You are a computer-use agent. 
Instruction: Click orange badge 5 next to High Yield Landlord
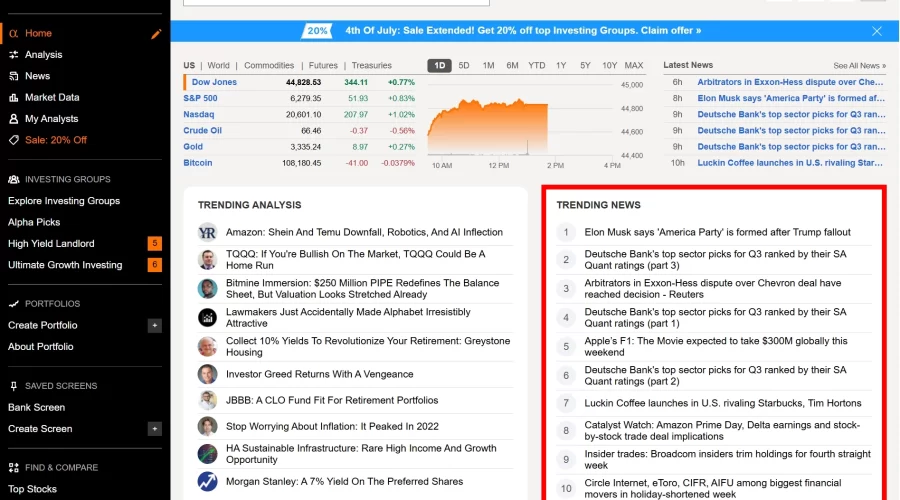[154, 243]
